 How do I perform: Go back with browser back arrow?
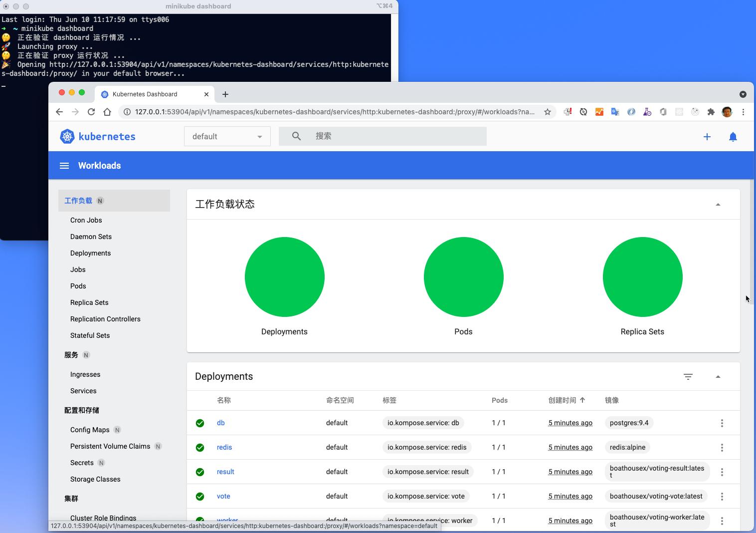[59, 112]
